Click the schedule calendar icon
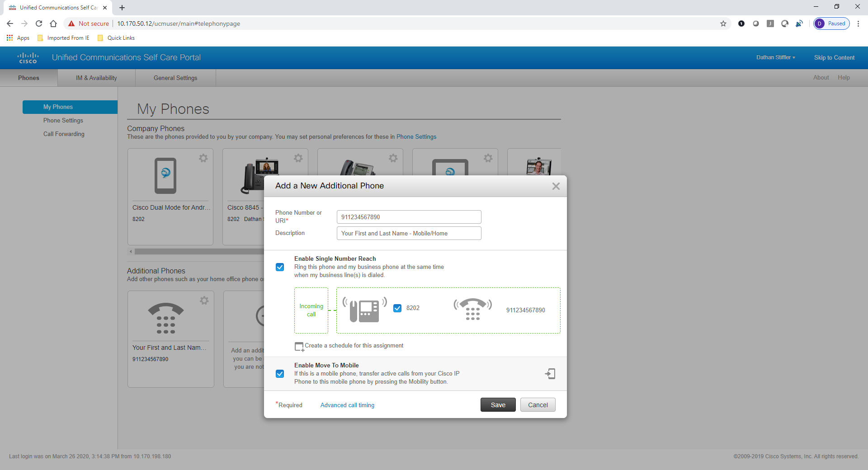Viewport: 868px width, 470px height. point(299,347)
